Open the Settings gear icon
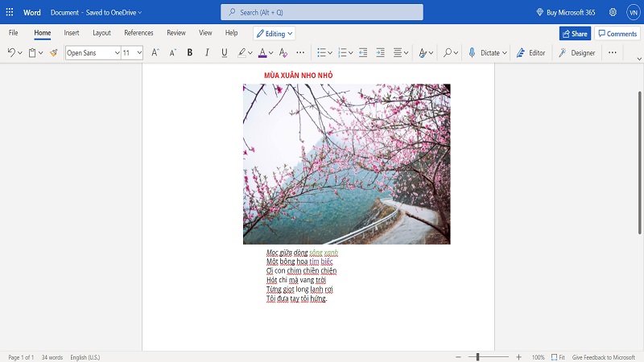 (613, 12)
